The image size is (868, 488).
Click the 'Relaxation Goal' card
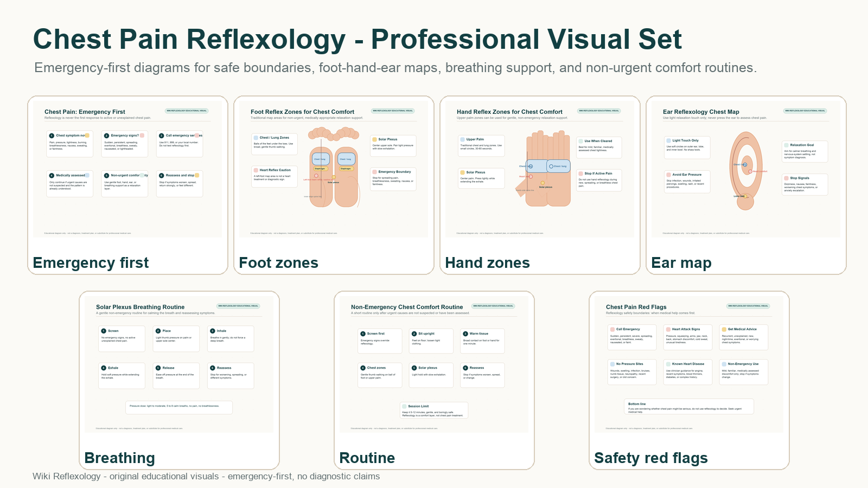click(x=805, y=152)
